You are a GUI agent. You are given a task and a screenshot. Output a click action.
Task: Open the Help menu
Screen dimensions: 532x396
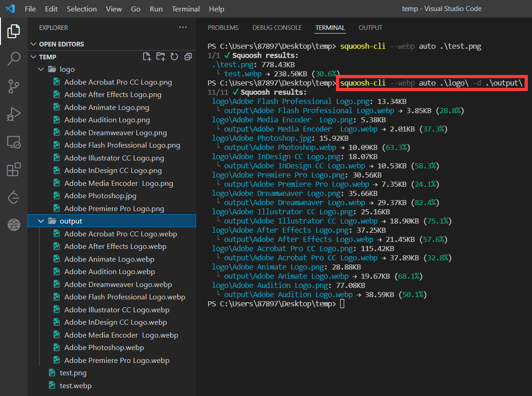point(216,9)
